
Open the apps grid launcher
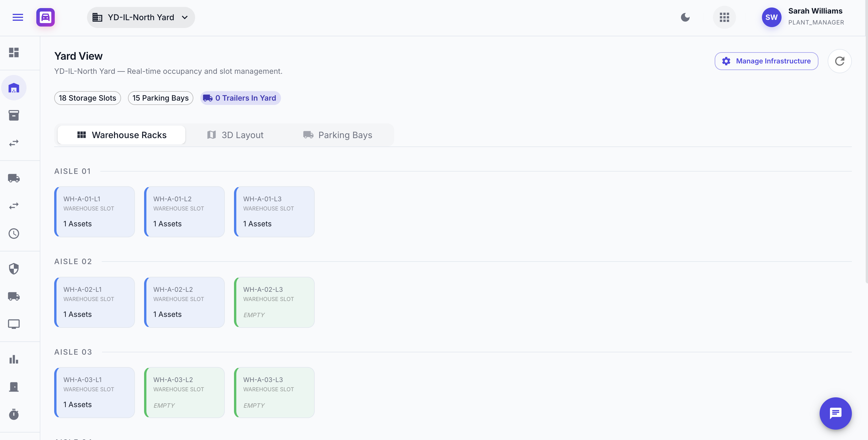724,17
